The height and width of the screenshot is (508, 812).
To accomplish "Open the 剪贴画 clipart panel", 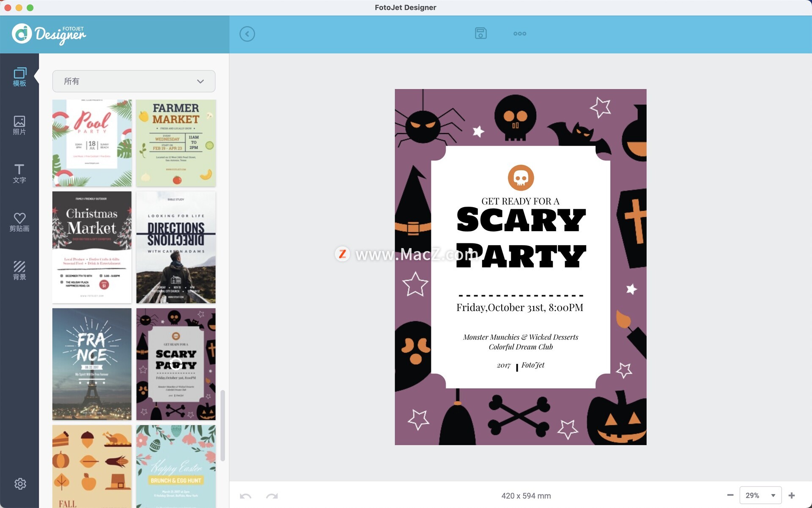I will tap(19, 222).
